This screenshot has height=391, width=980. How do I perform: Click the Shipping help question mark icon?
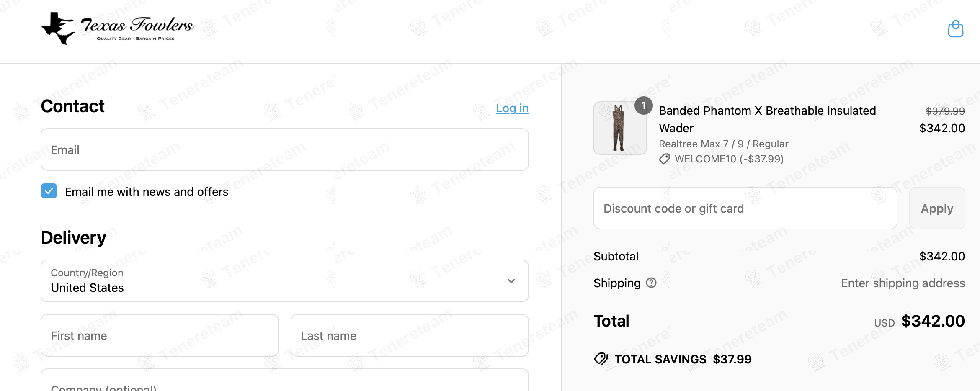tap(651, 283)
